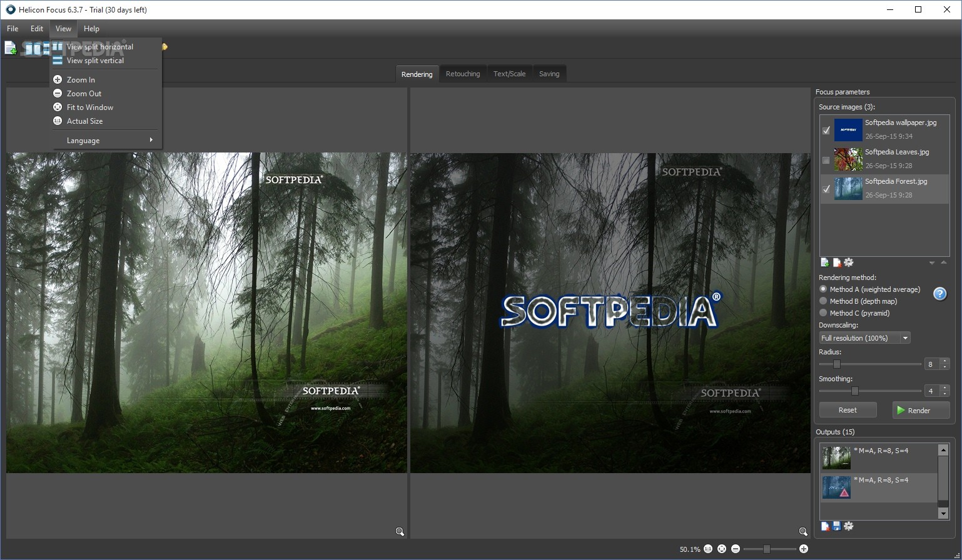This screenshot has height=560, width=962.
Task: Switch to the Retouching tab
Action: 463,74
